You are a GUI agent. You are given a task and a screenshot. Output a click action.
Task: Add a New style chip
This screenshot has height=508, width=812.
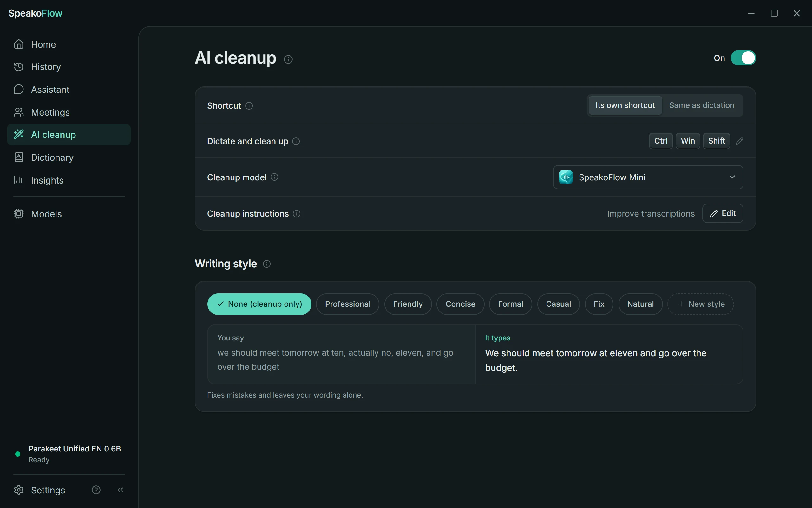click(x=701, y=304)
